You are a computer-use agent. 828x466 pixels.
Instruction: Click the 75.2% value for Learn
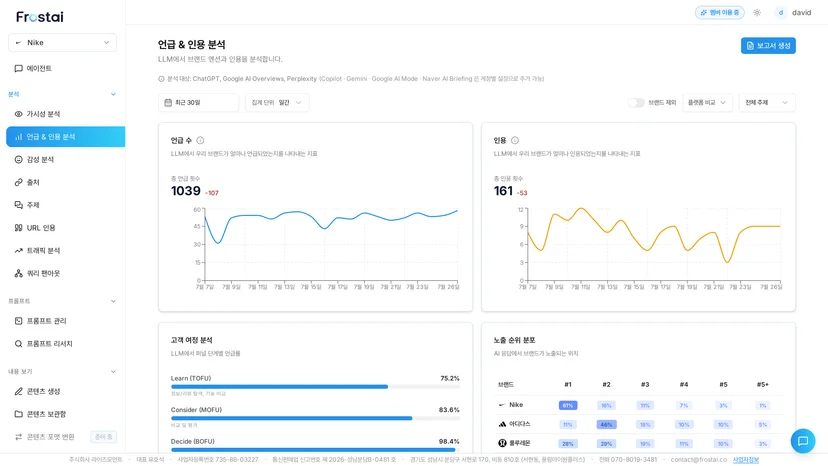click(449, 378)
